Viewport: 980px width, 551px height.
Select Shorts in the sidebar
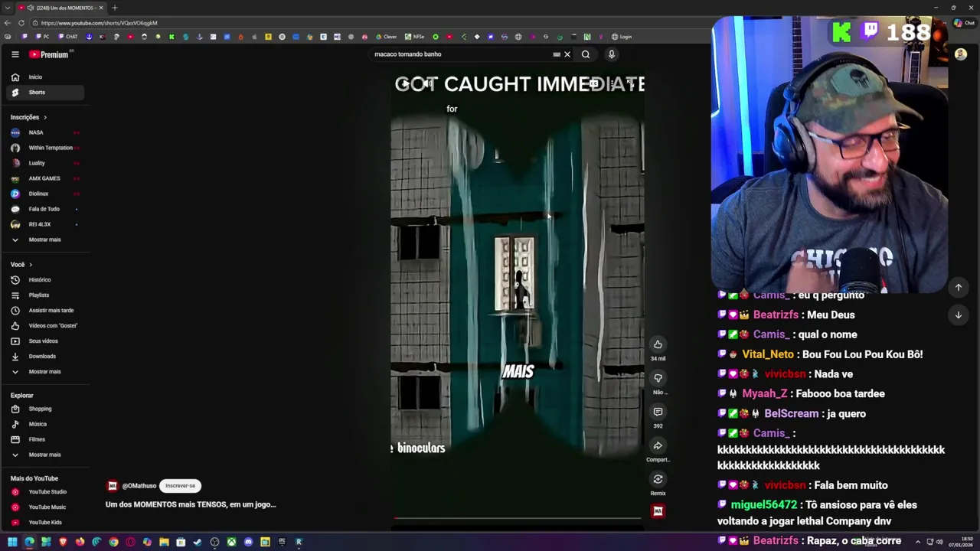pos(44,92)
